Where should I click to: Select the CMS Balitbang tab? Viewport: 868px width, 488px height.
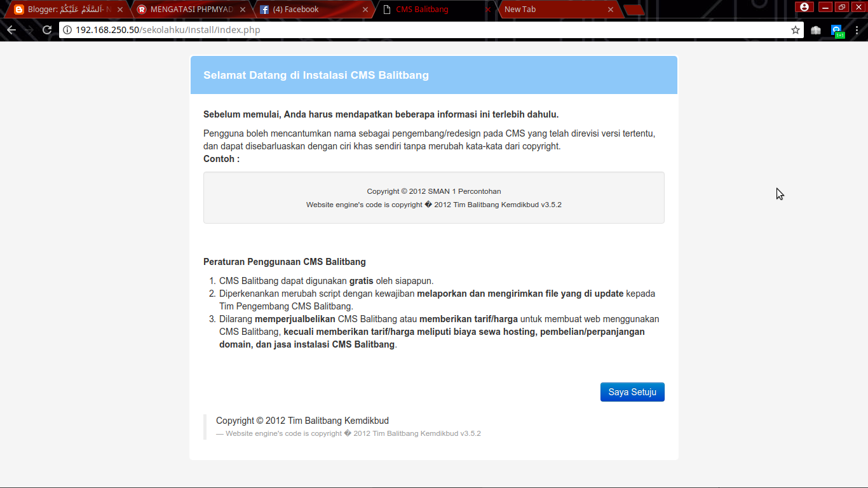tap(436, 10)
